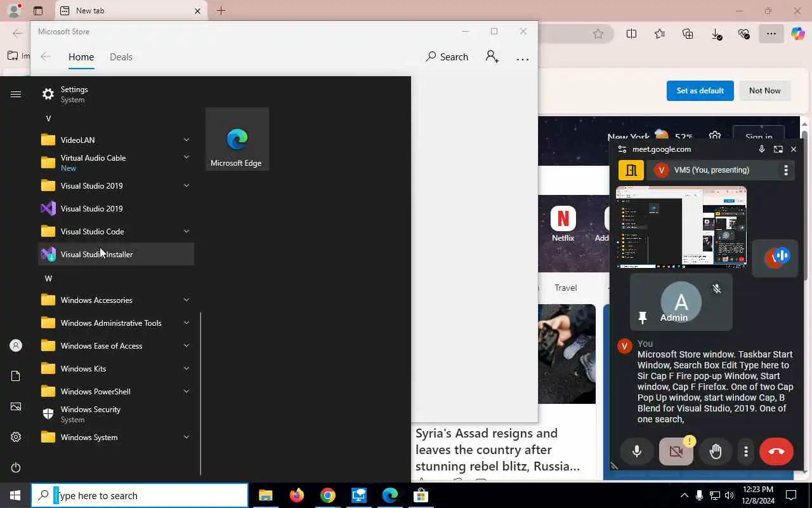Expand Windows Kits folder
Image resolution: width=812 pixels, height=508 pixels.
tap(187, 368)
